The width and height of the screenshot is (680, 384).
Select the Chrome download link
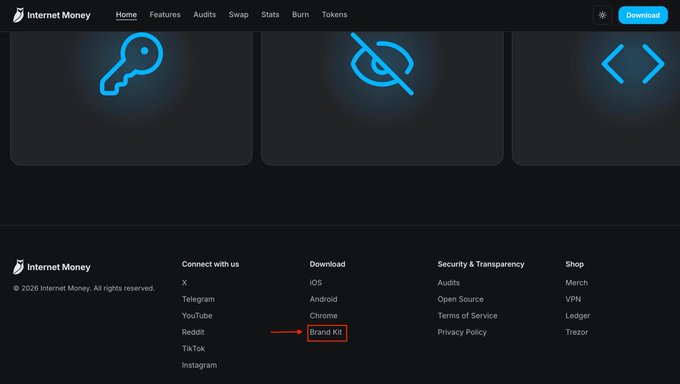pyautogui.click(x=324, y=316)
